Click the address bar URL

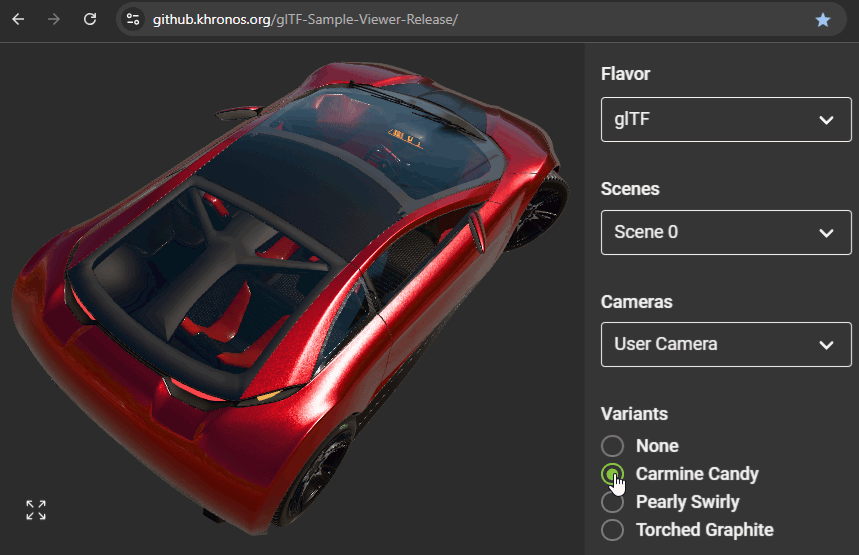point(305,20)
